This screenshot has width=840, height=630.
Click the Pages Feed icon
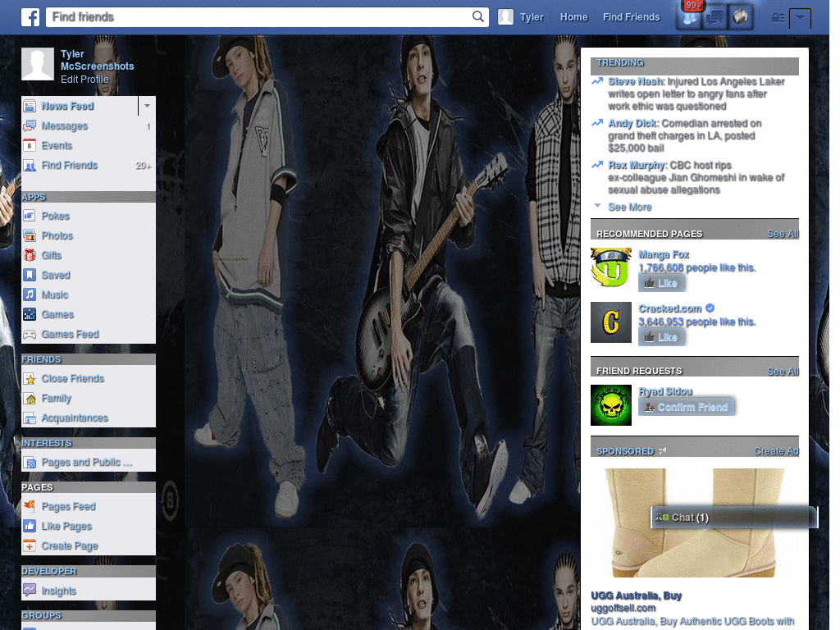click(x=30, y=506)
